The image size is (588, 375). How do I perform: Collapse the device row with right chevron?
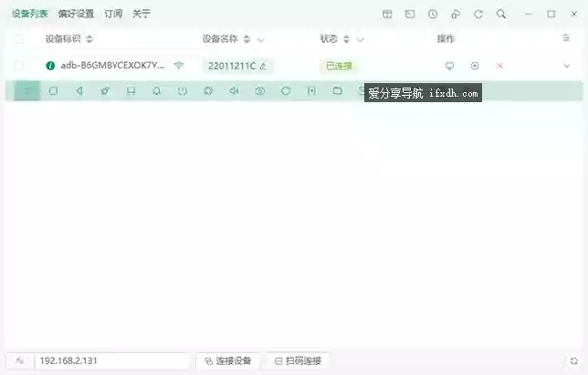click(x=567, y=66)
